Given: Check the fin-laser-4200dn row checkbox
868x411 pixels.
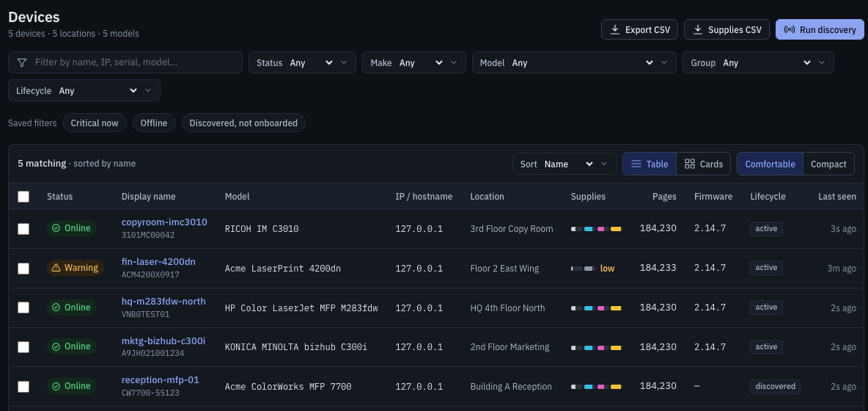Looking at the screenshot, I should pyautogui.click(x=23, y=269).
